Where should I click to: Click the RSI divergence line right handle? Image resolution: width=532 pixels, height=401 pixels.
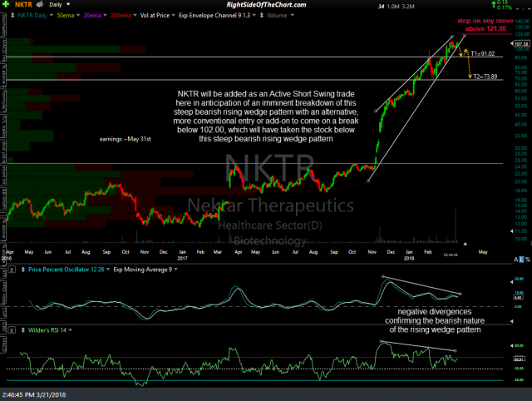coord(456,350)
